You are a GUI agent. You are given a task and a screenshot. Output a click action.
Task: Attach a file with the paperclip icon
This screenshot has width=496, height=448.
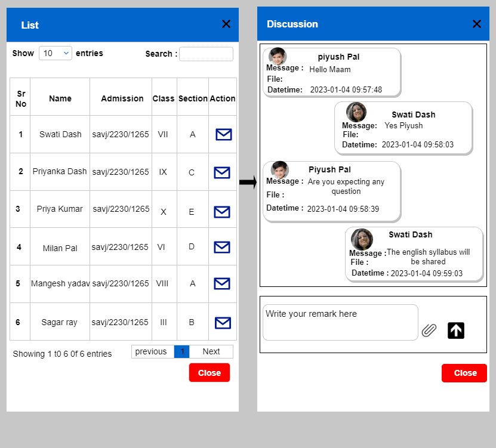coord(429,330)
